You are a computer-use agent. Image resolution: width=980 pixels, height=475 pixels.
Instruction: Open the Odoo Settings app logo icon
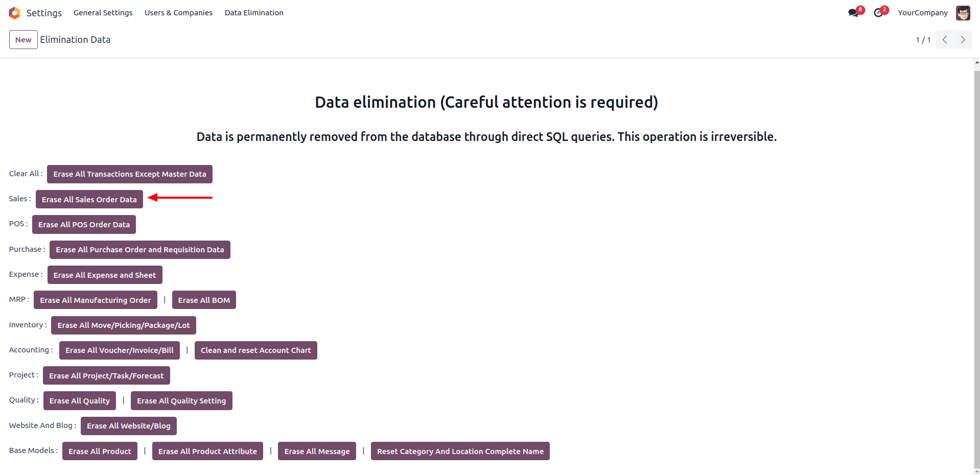(x=15, y=13)
